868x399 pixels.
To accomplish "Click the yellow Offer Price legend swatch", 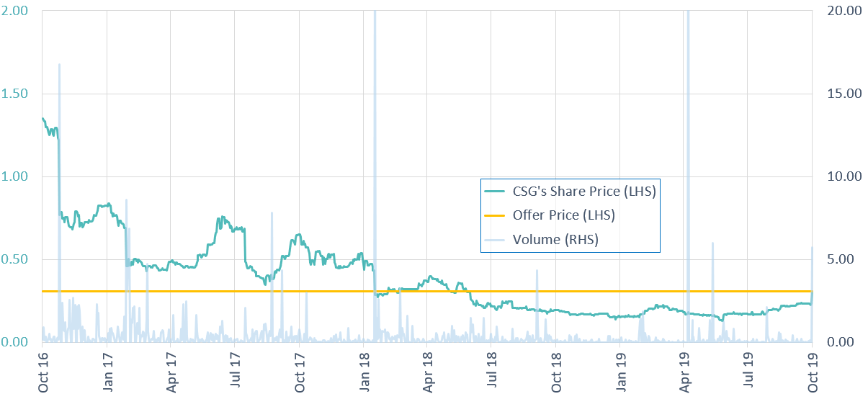I will [x=496, y=215].
